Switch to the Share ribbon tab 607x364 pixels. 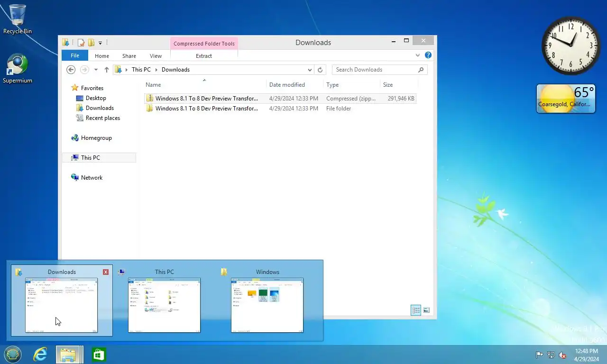(129, 56)
